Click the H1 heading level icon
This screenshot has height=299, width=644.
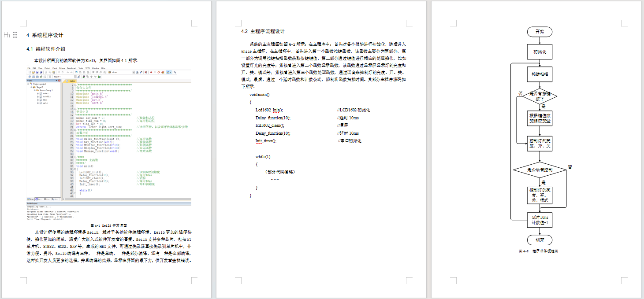point(7,35)
